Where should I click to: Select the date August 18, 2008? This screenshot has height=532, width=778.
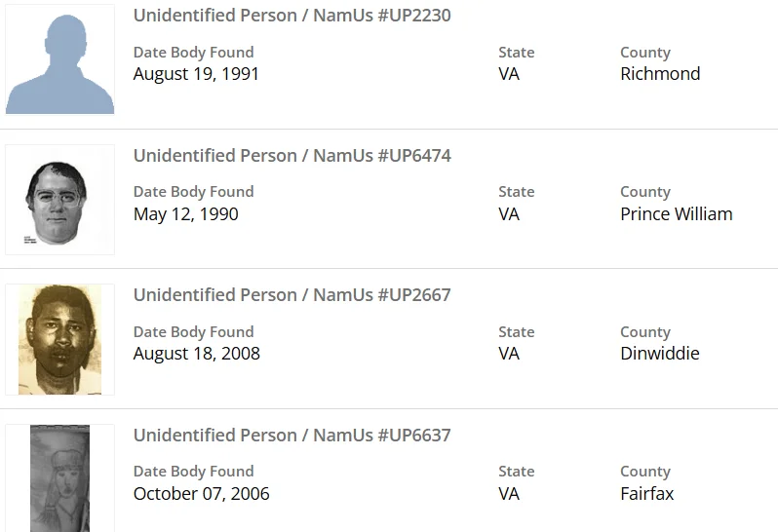(x=196, y=353)
